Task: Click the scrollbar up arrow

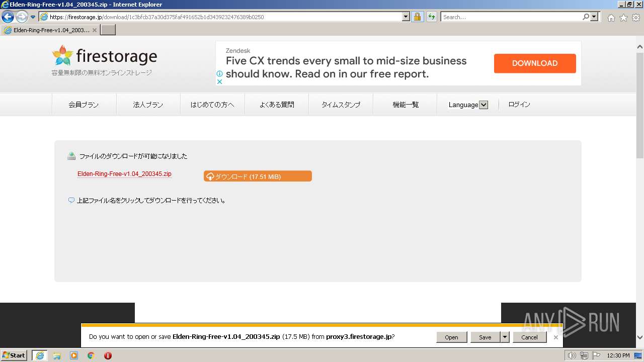Action: pyautogui.click(x=640, y=47)
